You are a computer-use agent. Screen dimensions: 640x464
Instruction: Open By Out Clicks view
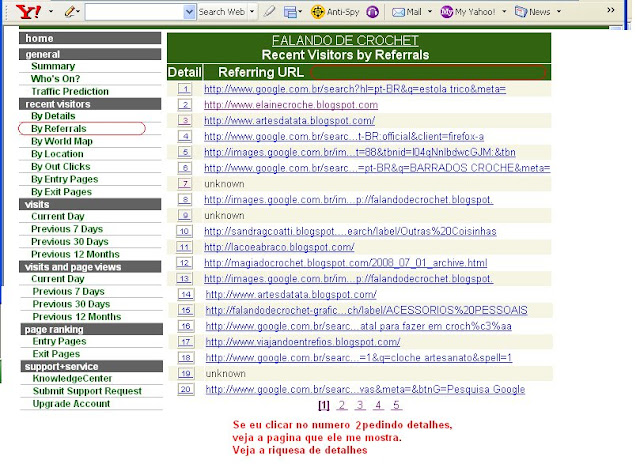pos(60,167)
